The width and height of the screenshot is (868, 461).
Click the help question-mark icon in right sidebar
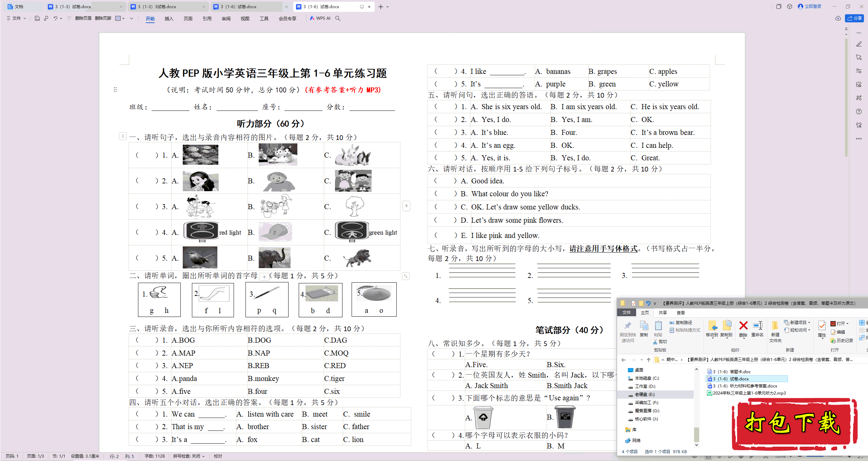859,112
